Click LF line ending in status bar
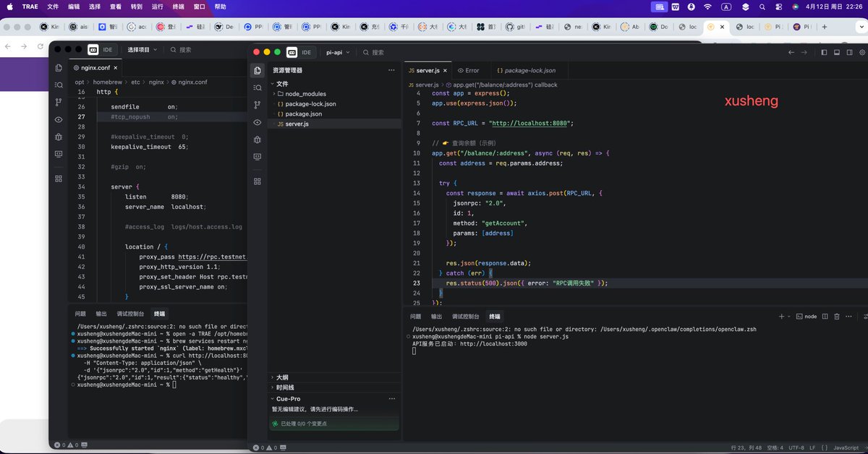This screenshot has width=868, height=454. click(x=812, y=448)
